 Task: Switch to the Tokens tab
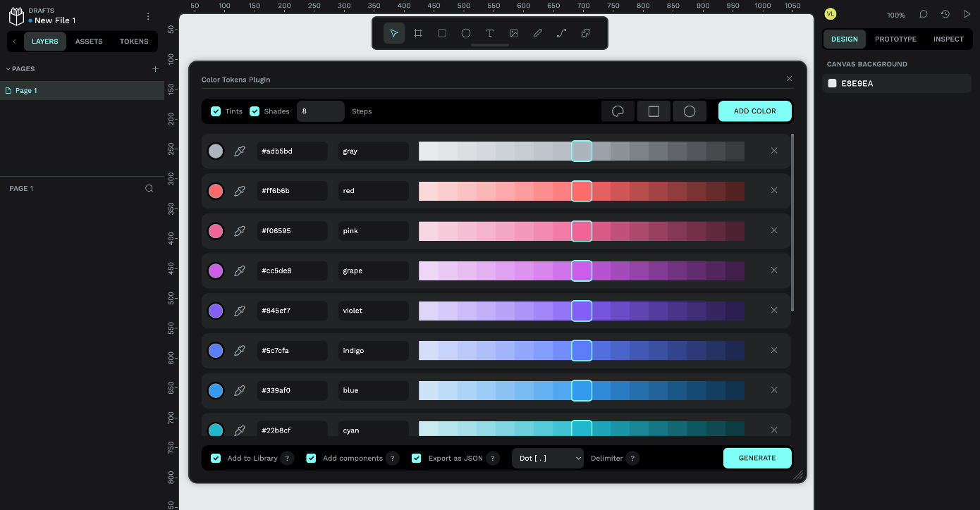coord(134,42)
